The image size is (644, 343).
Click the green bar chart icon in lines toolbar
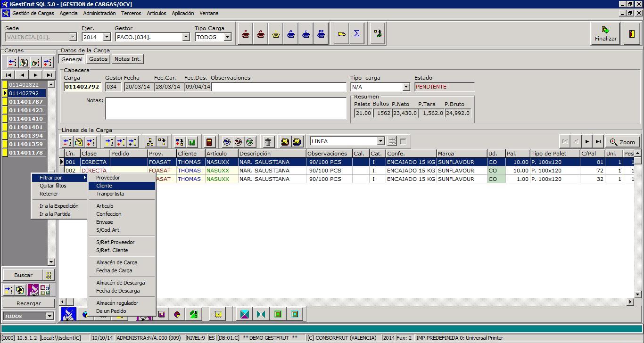[191, 142]
